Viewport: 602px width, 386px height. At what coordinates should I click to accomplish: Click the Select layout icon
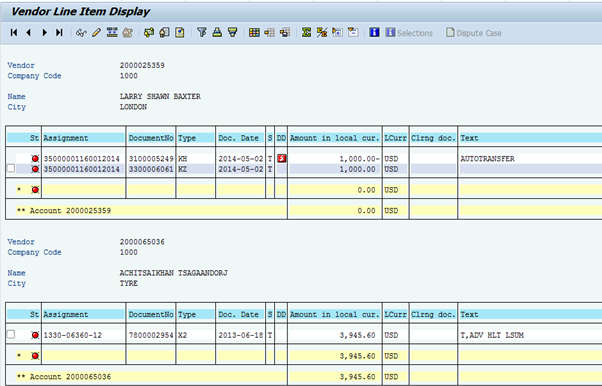[x=270, y=33]
